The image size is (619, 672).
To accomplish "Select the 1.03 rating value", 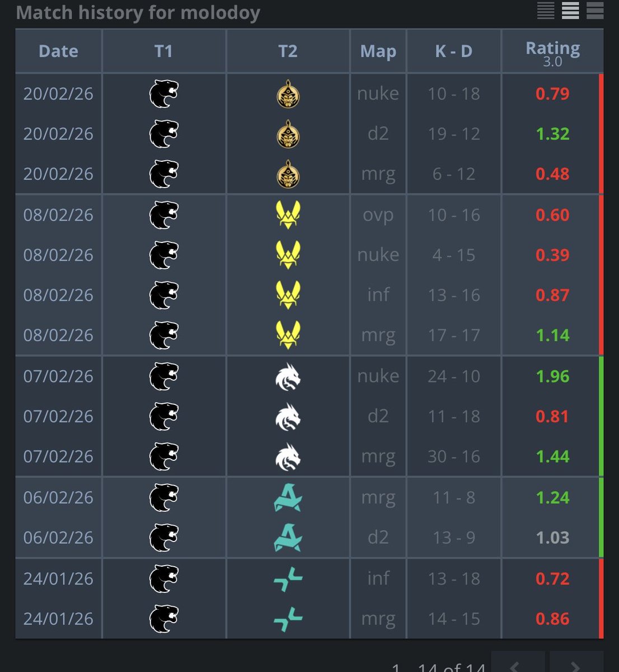I will point(552,538).
